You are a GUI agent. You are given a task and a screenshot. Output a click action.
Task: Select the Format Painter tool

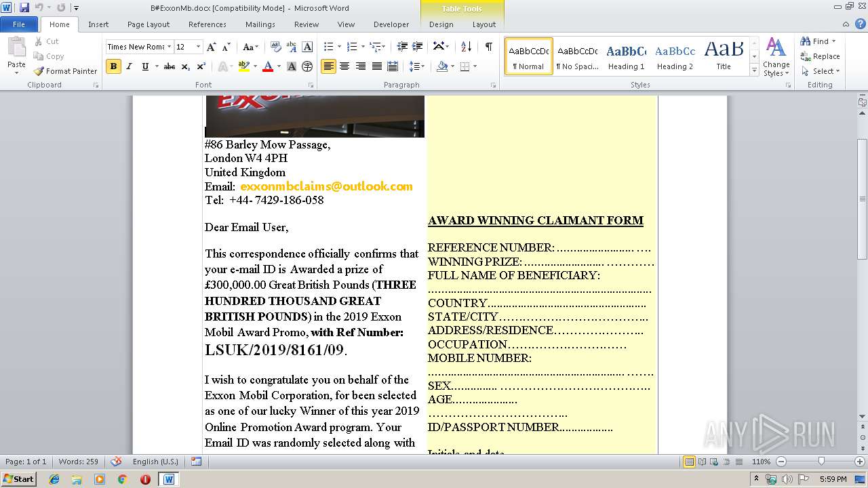coord(65,71)
